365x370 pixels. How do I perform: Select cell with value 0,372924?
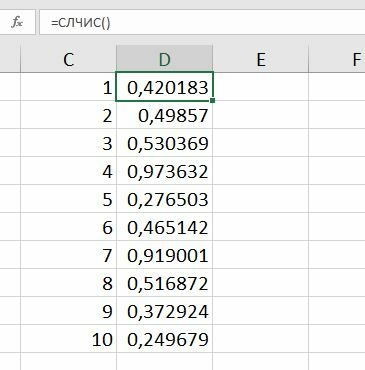click(x=165, y=310)
